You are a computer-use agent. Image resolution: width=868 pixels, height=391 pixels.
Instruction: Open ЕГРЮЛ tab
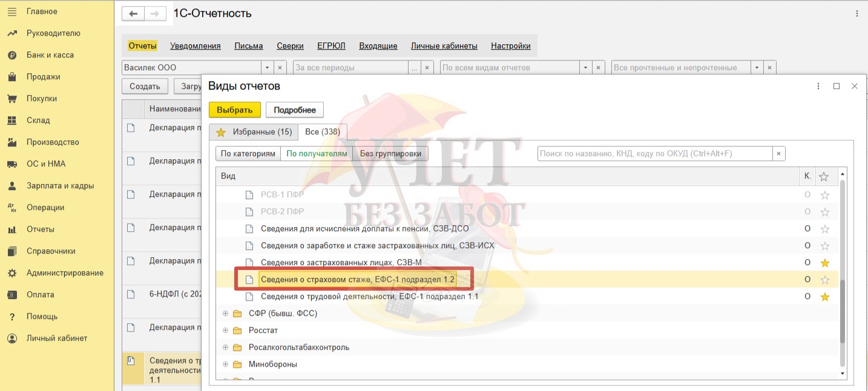tap(331, 46)
